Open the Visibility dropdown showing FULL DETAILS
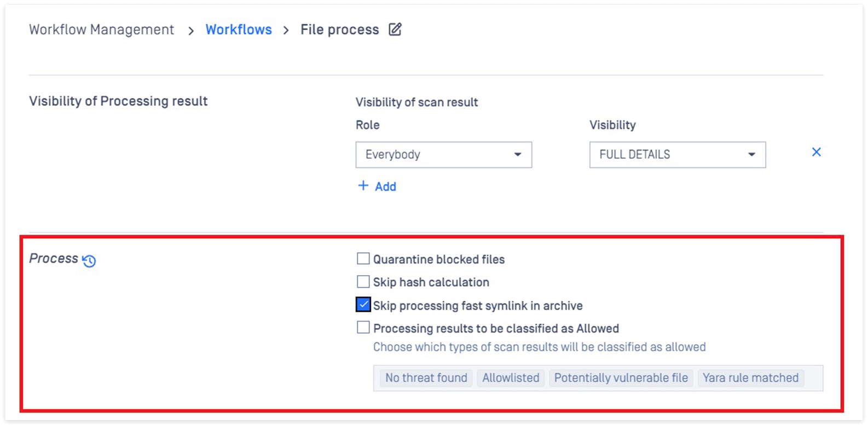868x425 pixels. click(x=678, y=155)
